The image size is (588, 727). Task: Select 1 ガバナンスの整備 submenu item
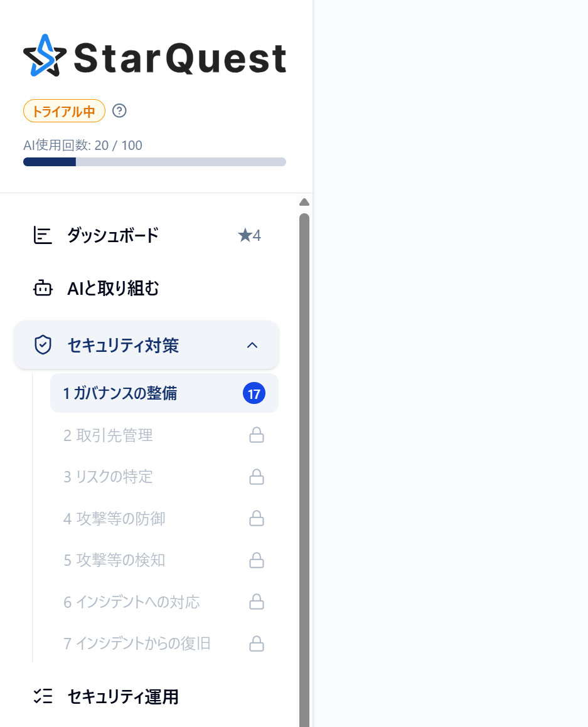(164, 393)
